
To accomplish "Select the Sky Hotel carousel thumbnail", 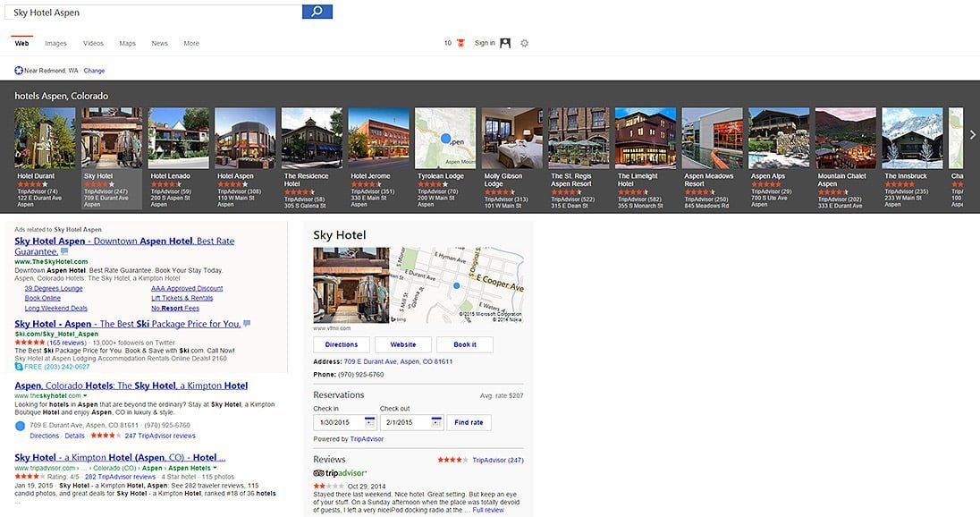I will 112,138.
